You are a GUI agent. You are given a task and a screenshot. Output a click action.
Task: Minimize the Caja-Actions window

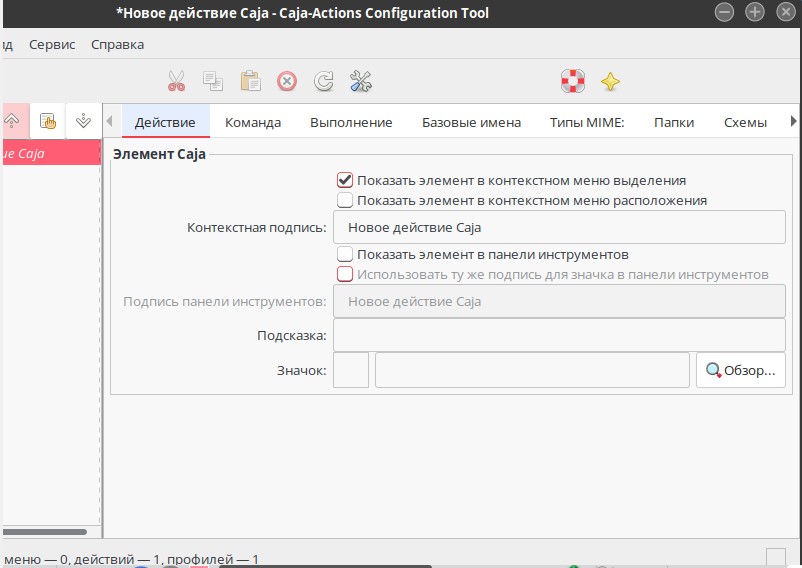(x=724, y=12)
